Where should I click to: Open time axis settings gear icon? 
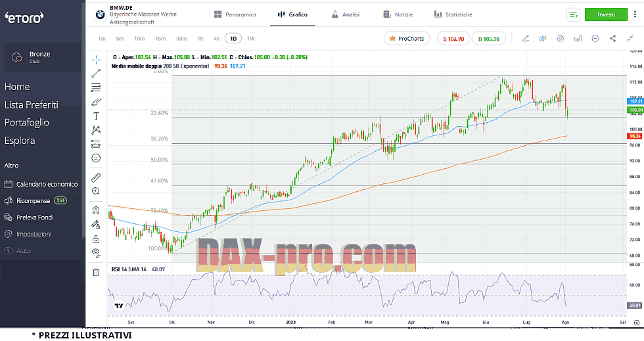point(637,323)
